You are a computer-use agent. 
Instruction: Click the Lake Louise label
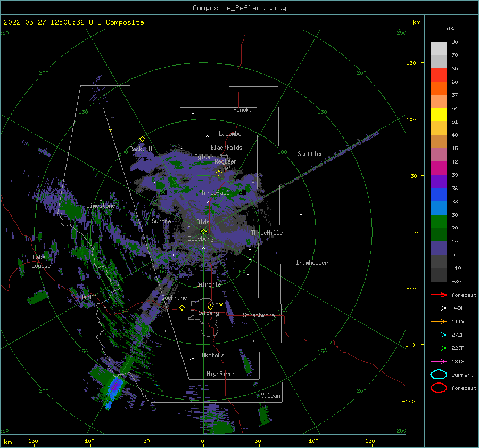tap(41, 262)
